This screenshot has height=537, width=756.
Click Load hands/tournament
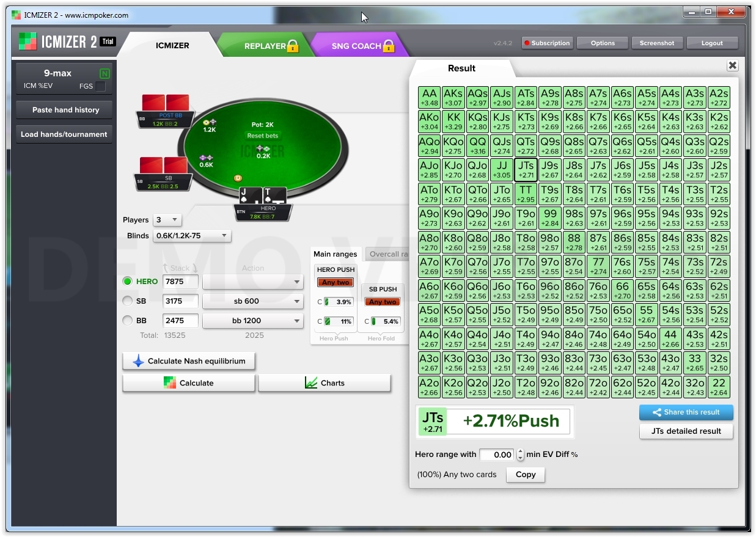click(64, 134)
